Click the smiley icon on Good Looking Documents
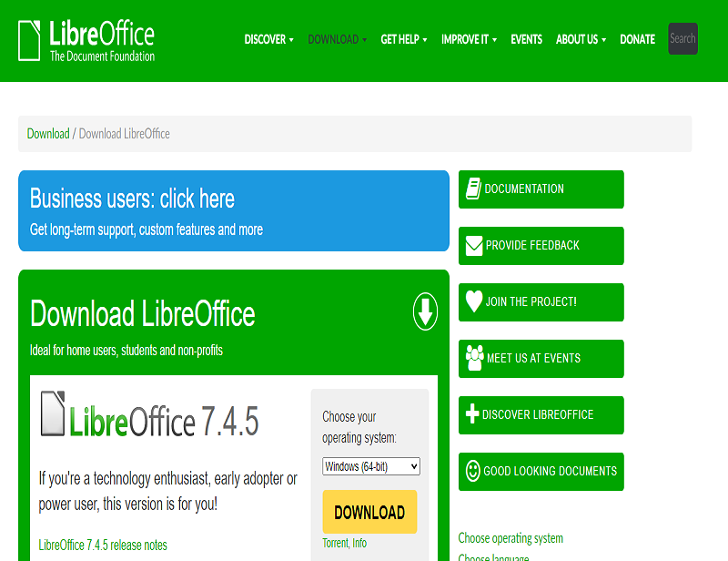The image size is (728, 561). pos(472,471)
